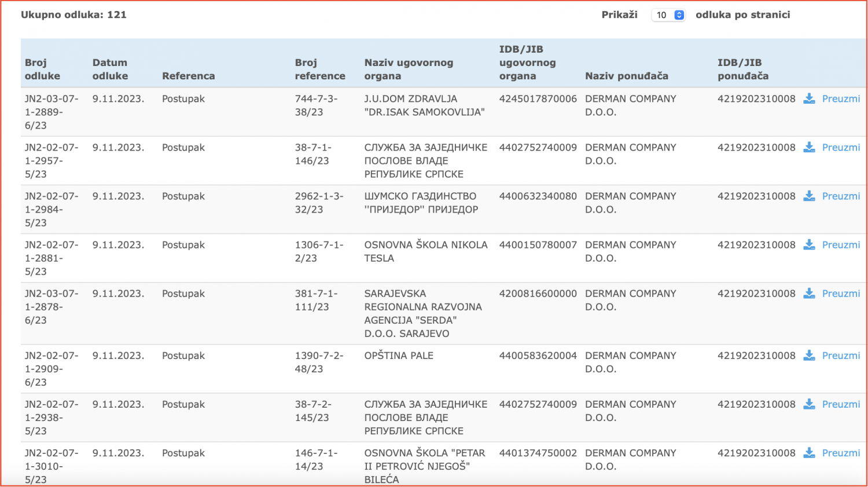
Task: Click IDB number 4401374750002
Action: (x=538, y=453)
